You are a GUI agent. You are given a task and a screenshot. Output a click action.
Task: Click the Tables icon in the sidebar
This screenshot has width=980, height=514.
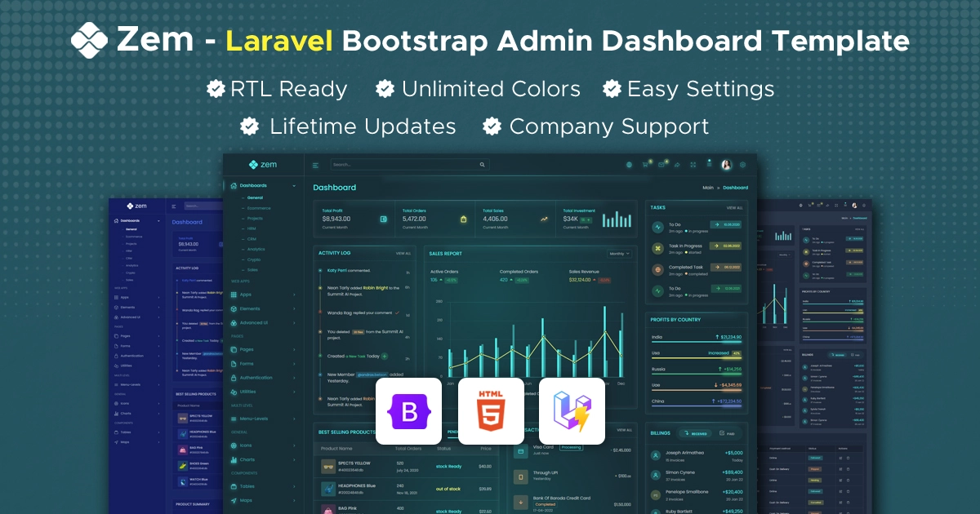tap(234, 486)
